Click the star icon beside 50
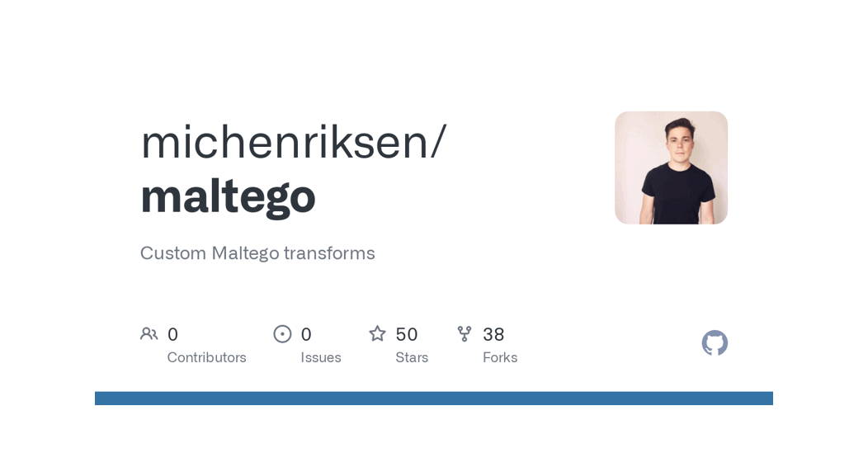Image resolution: width=868 pixels, height=472 pixels. click(377, 334)
